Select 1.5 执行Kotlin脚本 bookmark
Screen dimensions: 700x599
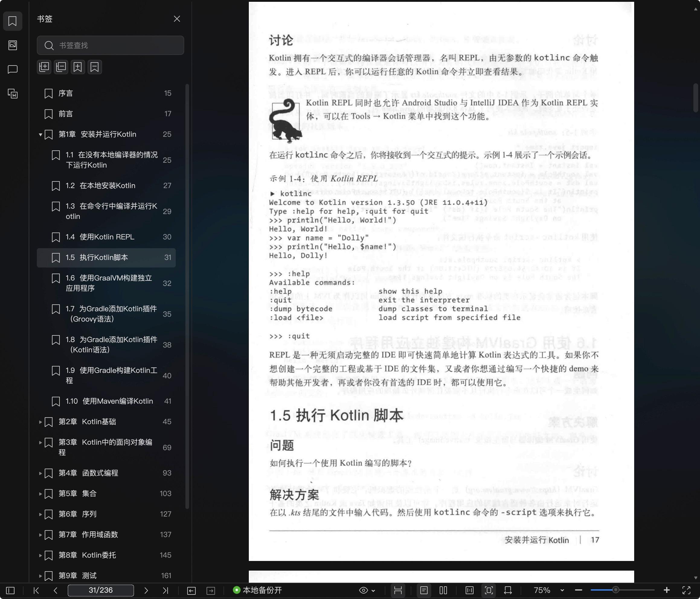[x=106, y=258]
